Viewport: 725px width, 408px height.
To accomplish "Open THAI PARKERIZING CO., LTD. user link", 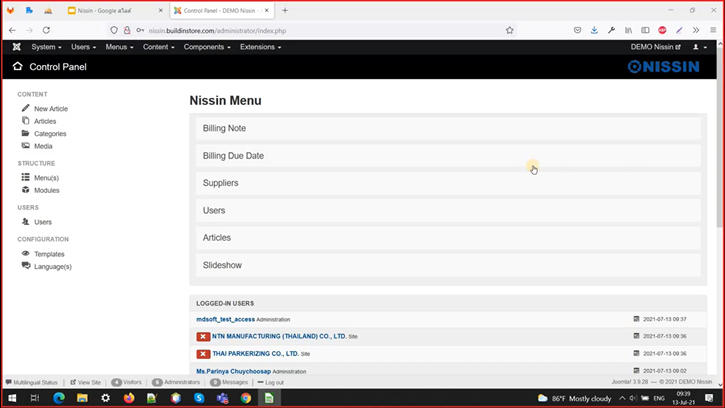I will (x=255, y=353).
